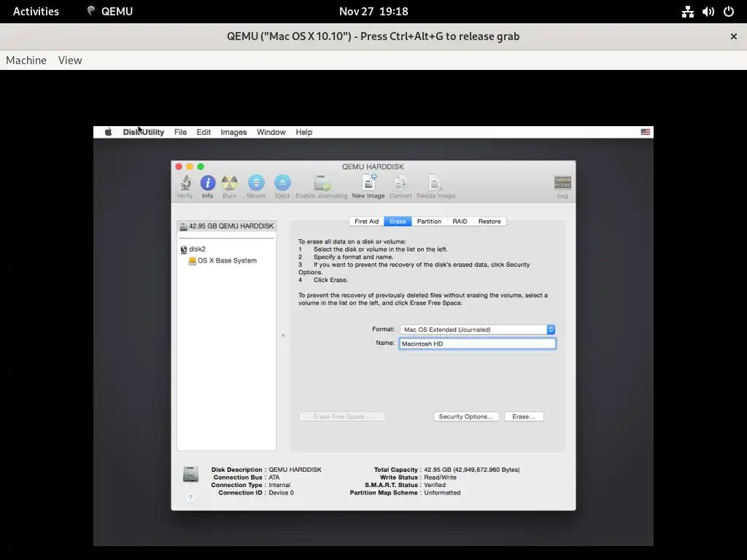Click the Write Status value Read/Write
Screen dimensions: 747x560
(x=440, y=478)
